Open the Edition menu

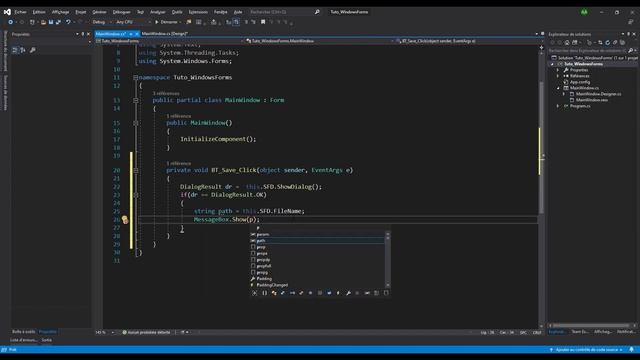pyautogui.click(x=39, y=12)
